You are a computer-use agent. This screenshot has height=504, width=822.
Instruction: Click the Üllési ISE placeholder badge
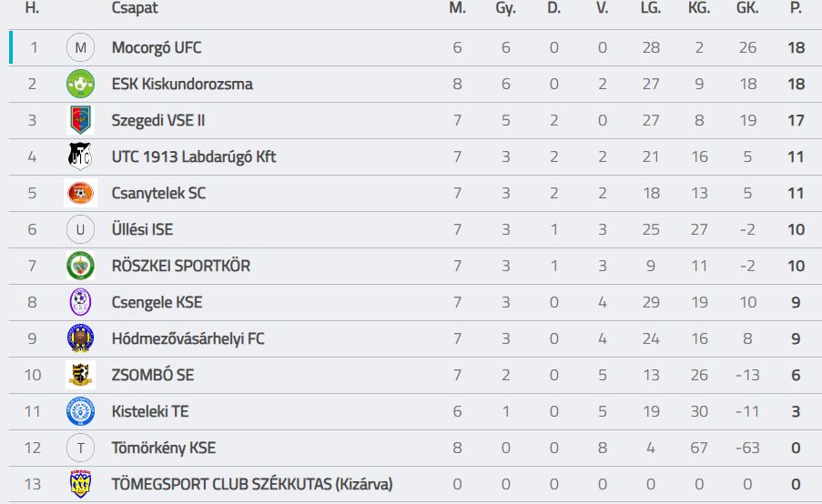tap(80, 229)
